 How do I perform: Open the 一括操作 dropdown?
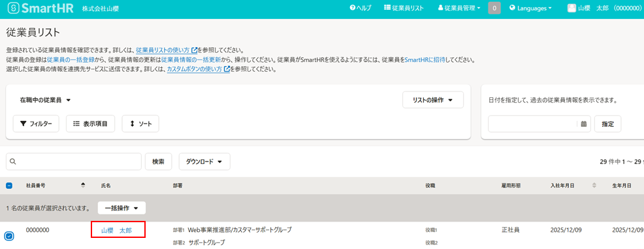pos(121,208)
